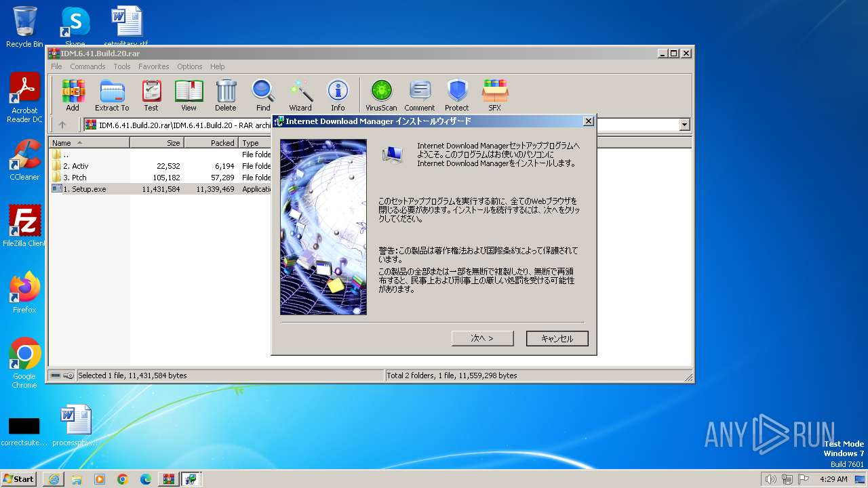Click the View file toolbar icon
868x488 pixels.
[189, 96]
